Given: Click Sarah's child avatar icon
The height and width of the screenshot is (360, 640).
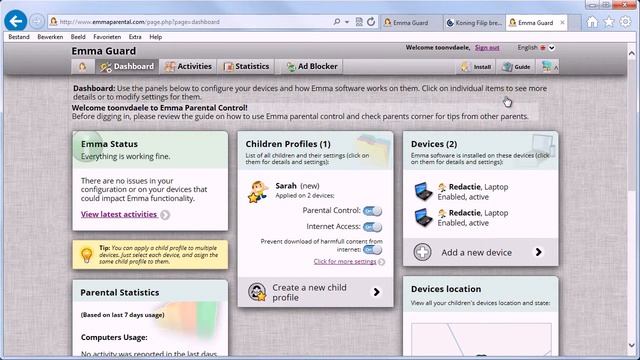Looking at the screenshot, I should (x=258, y=192).
